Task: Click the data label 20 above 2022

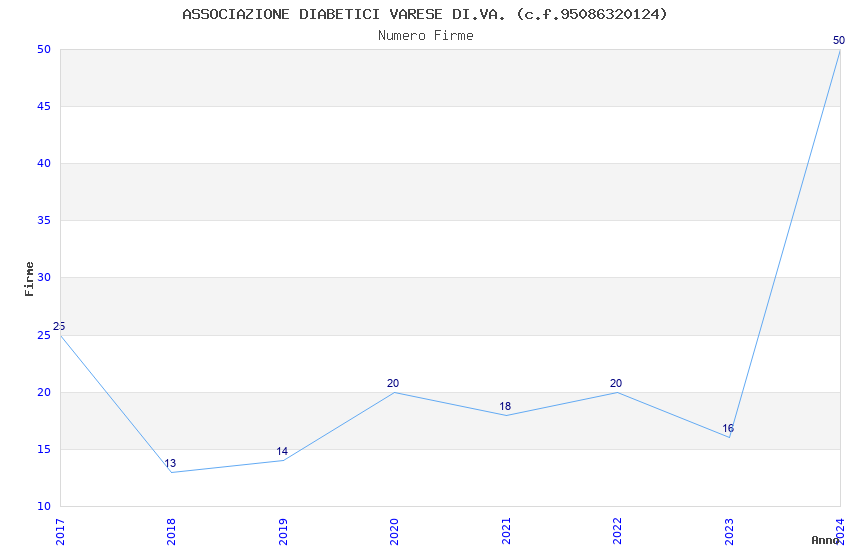Action: tap(616, 383)
